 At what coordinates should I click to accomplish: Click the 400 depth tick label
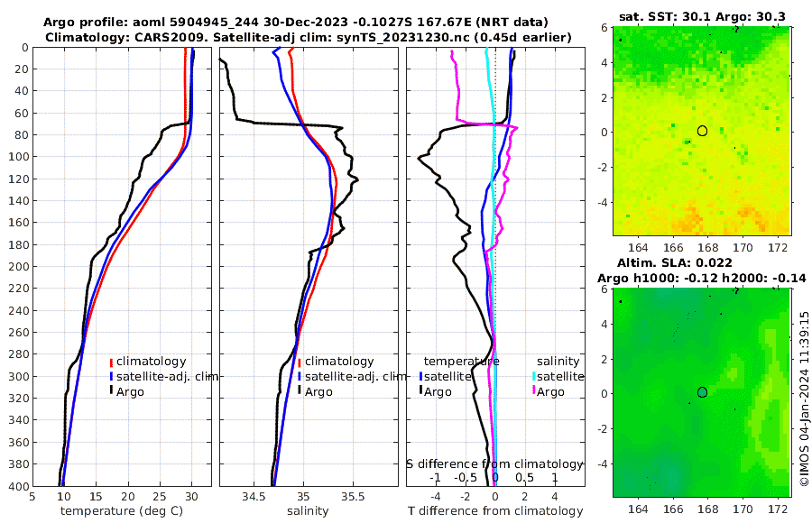pyautogui.click(x=19, y=486)
